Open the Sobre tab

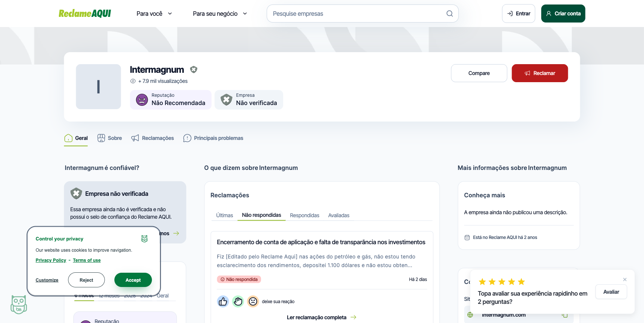point(110,138)
